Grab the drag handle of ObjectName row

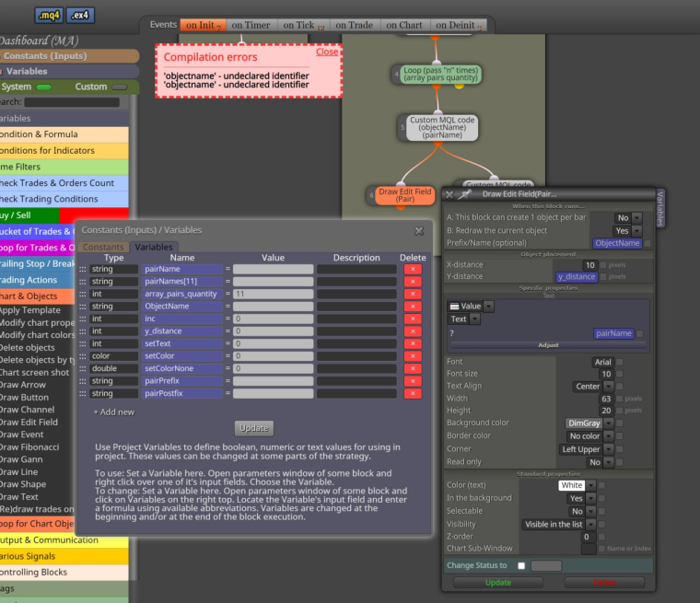click(83, 307)
